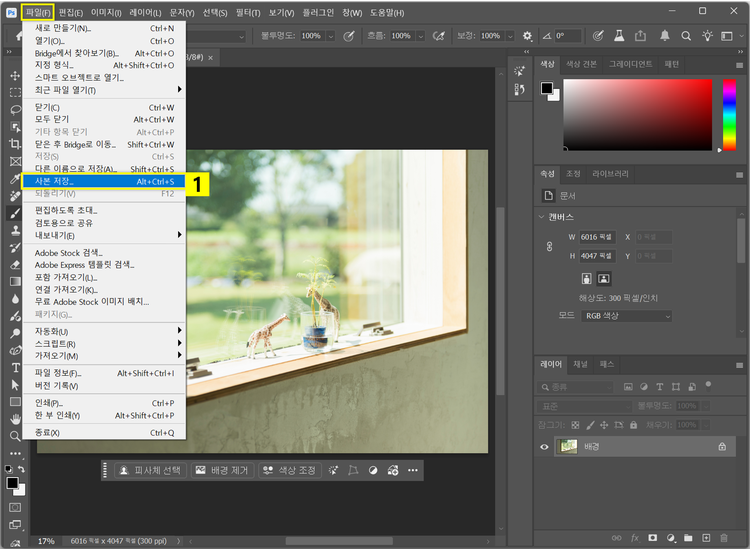Hide the 배경 layer with eye icon
The height and width of the screenshot is (549, 750).
(545, 447)
